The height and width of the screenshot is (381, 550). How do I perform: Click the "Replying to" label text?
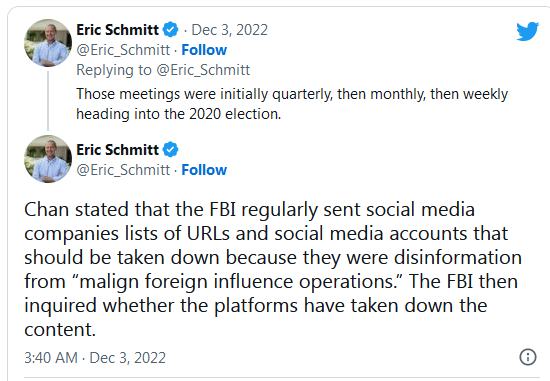(114, 70)
